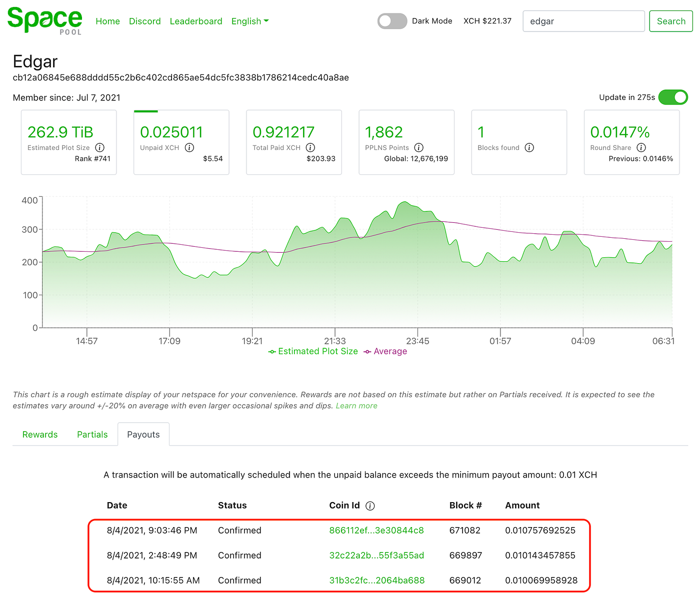Click the Date column header

click(x=117, y=505)
